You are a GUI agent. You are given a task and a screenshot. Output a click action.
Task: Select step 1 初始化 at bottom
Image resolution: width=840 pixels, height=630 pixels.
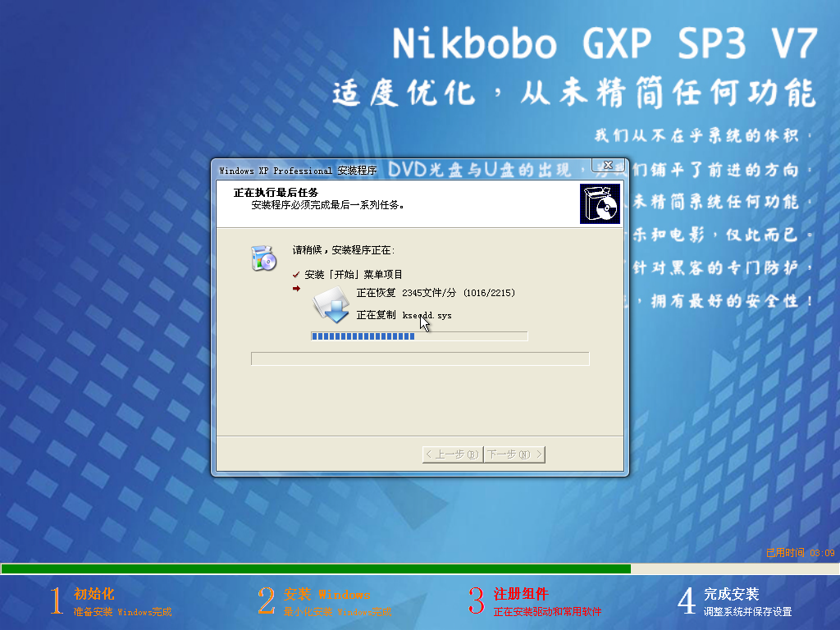pyautogui.click(x=111, y=601)
